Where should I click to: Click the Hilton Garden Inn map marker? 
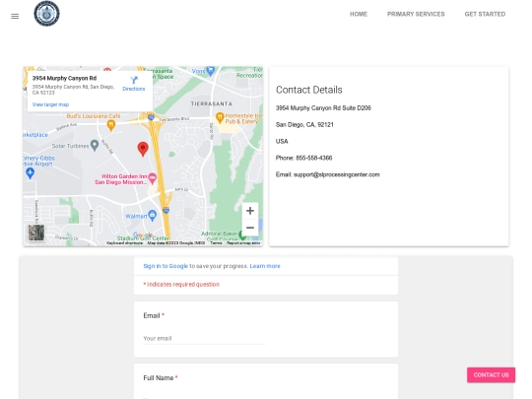pyautogui.click(x=153, y=177)
